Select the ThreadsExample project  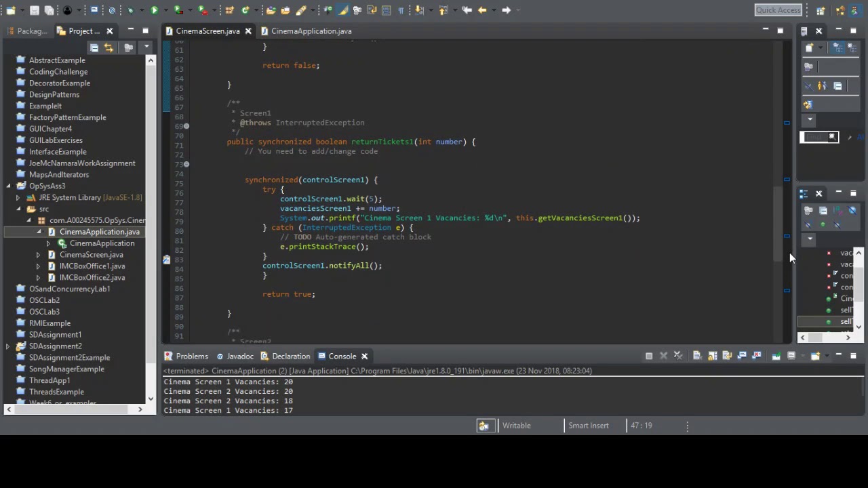tap(56, 392)
